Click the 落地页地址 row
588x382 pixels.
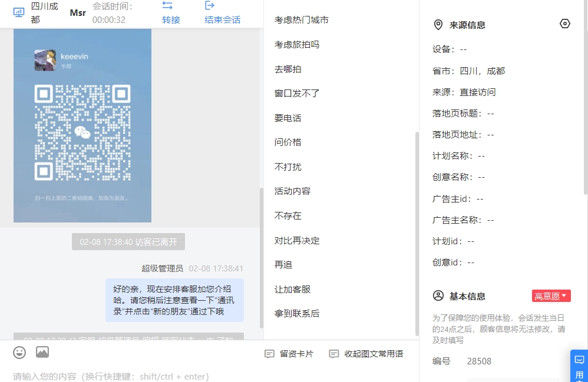[x=463, y=134]
